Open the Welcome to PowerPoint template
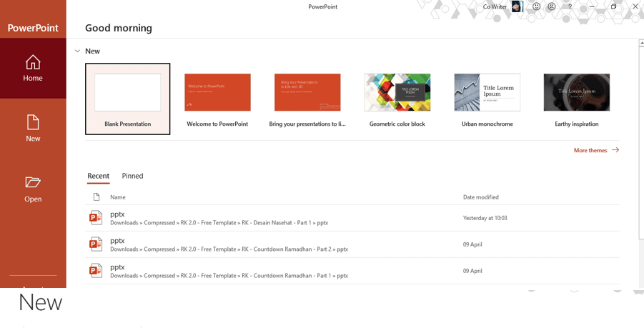The width and height of the screenshot is (644, 328). tap(217, 99)
